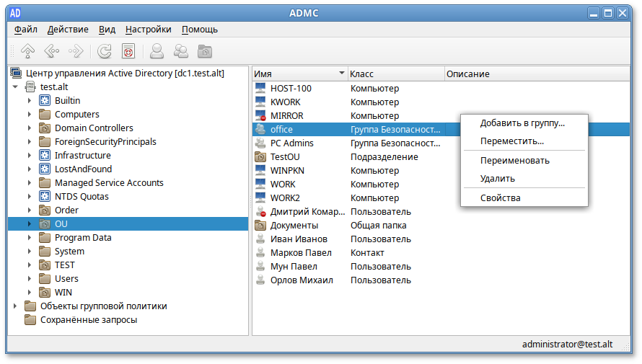This screenshot has height=364, width=642.
Task: Click the navigate up arrow in toolbar
Action: (x=27, y=51)
